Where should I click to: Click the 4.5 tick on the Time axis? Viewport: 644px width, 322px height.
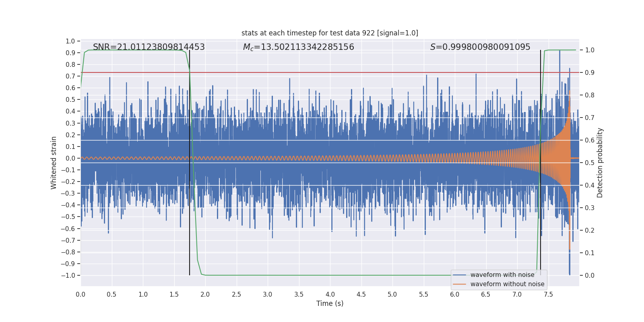click(361, 294)
